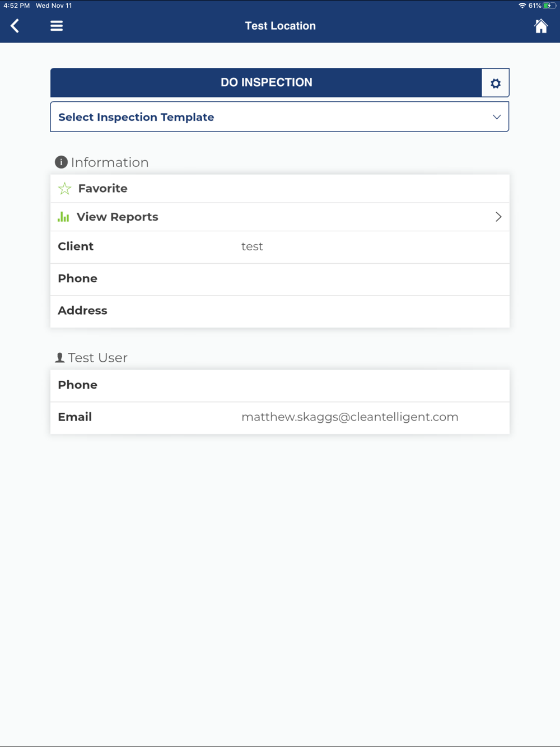Click the template dropdown chevron arrow

pos(497,117)
